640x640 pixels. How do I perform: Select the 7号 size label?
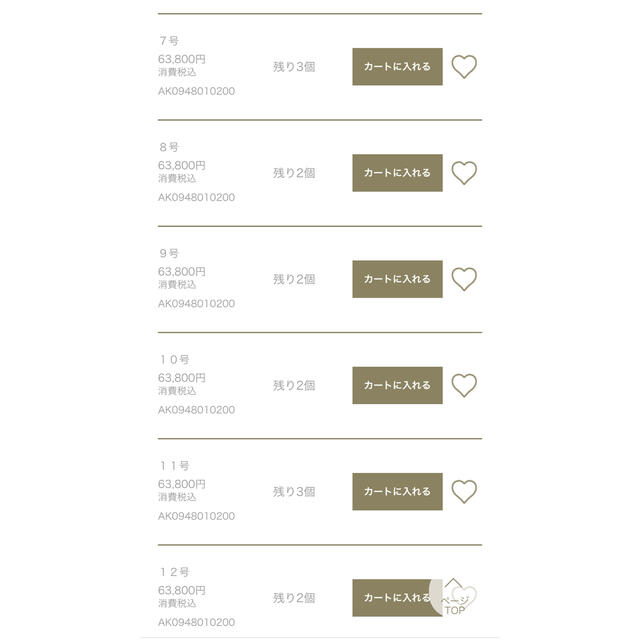click(169, 41)
